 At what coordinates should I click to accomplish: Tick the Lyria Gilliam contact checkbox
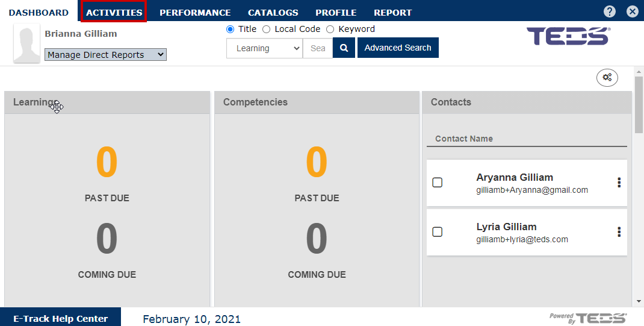pos(438,232)
